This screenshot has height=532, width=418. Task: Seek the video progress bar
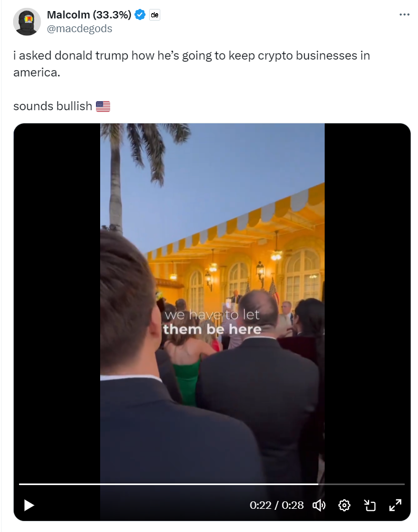point(212,484)
